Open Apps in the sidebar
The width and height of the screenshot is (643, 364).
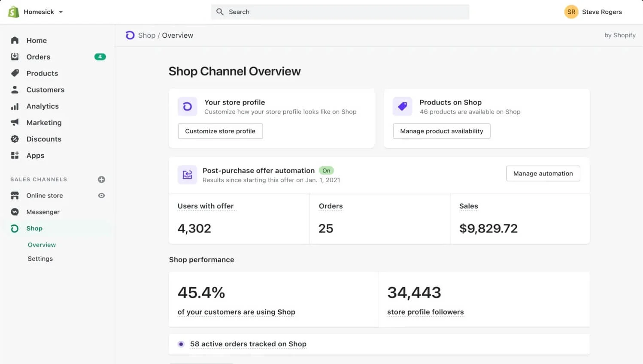click(35, 156)
